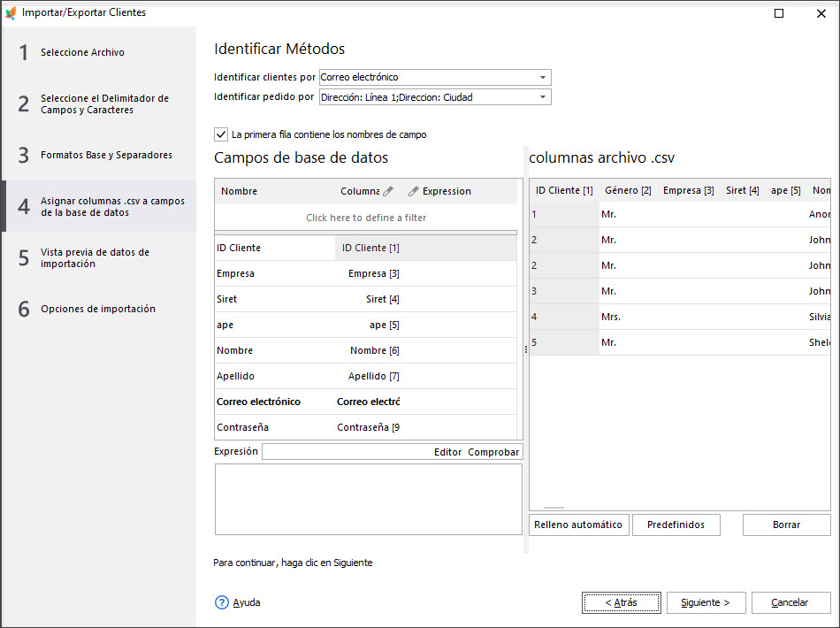Select the csv row with ID Cliente 5
This screenshot has height=628, width=840.
click(x=680, y=342)
